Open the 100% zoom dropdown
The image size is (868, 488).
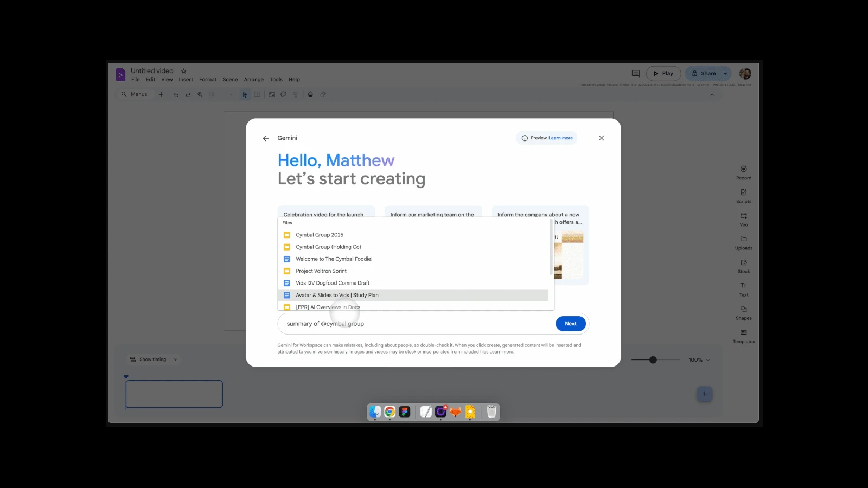click(x=699, y=360)
